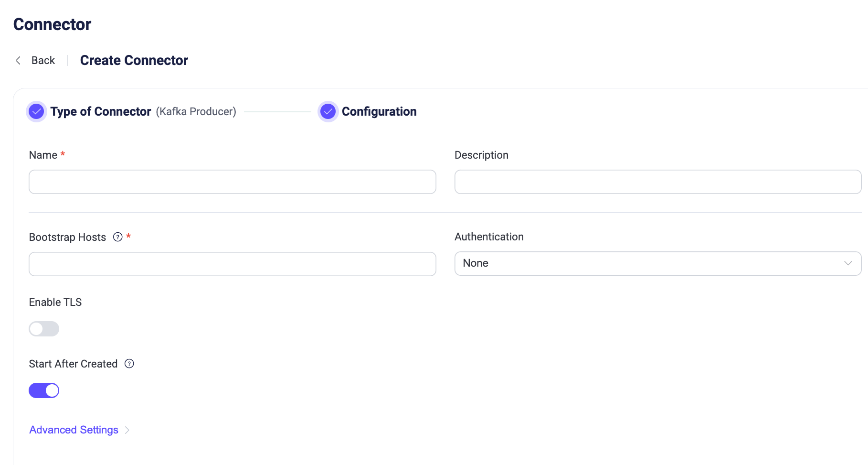The width and height of the screenshot is (868, 465).
Task: Select the Type of Connector step label
Action: coord(101,112)
